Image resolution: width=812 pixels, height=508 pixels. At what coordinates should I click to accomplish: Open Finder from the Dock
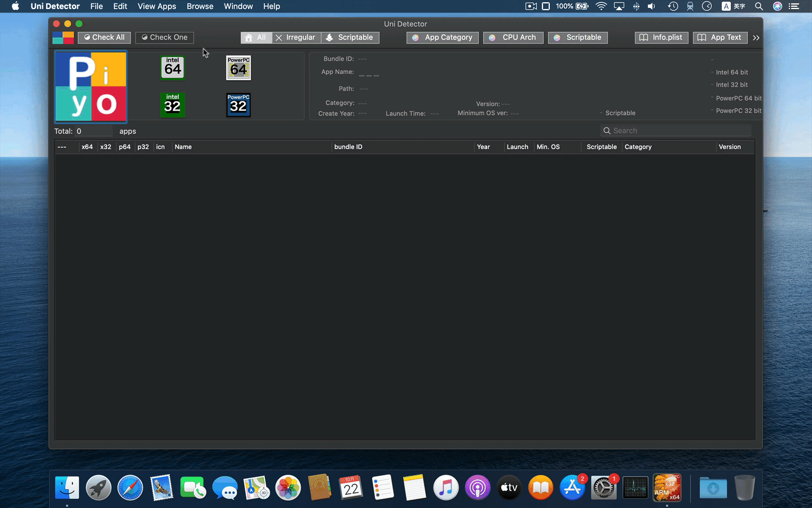[x=67, y=487]
